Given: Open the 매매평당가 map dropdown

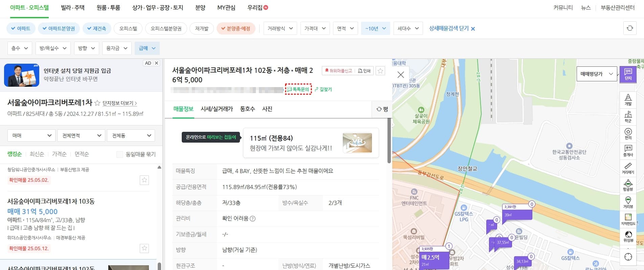Looking at the screenshot, I should pos(597,74).
